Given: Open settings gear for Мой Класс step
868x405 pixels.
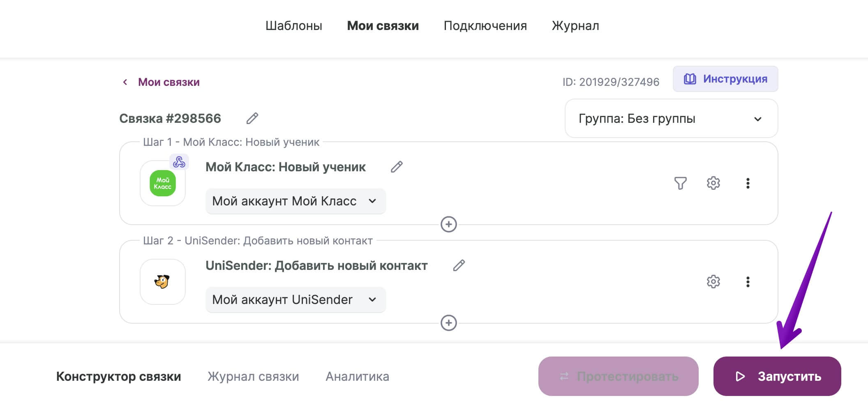Looking at the screenshot, I should (x=713, y=183).
